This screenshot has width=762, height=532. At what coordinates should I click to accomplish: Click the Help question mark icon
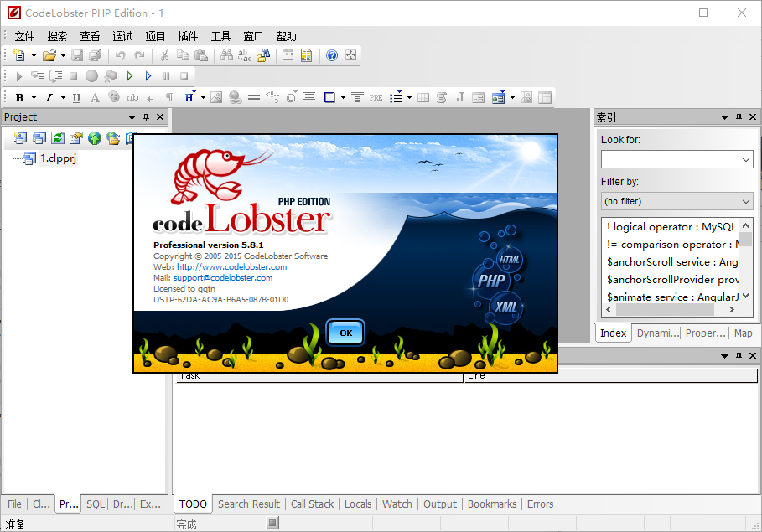[332, 55]
